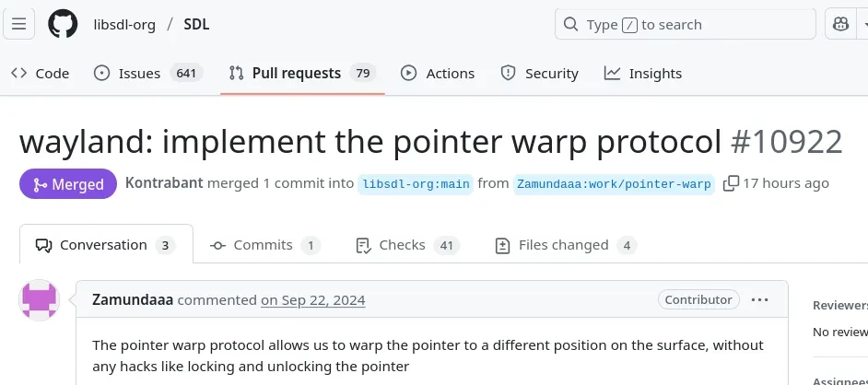Image resolution: width=868 pixels, height=385 pixels.
Task: Switch to the Actions tab
Action: click(438, 74)
